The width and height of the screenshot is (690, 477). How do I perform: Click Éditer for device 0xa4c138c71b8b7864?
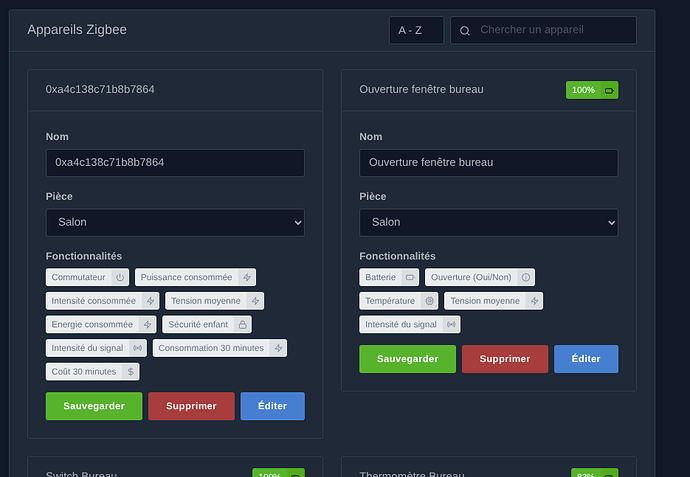[272, 406]
